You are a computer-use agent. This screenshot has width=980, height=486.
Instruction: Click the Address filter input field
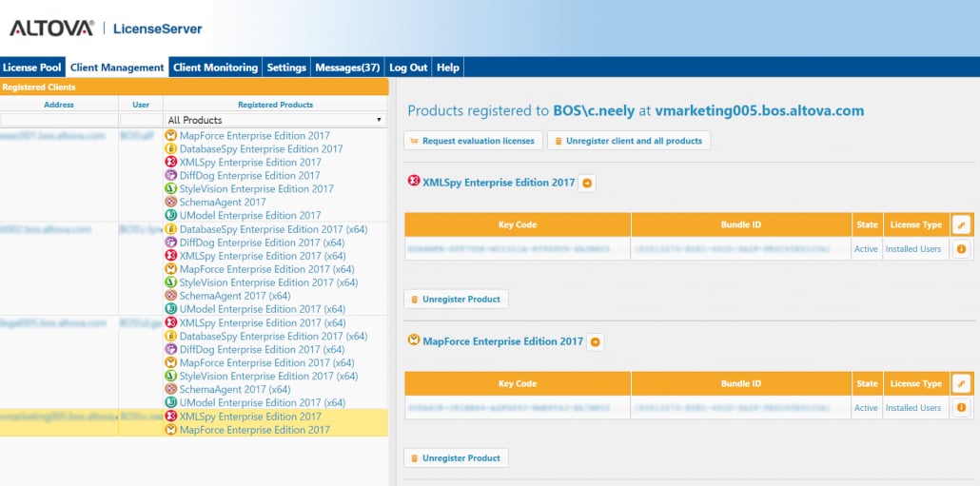[59, 120]
